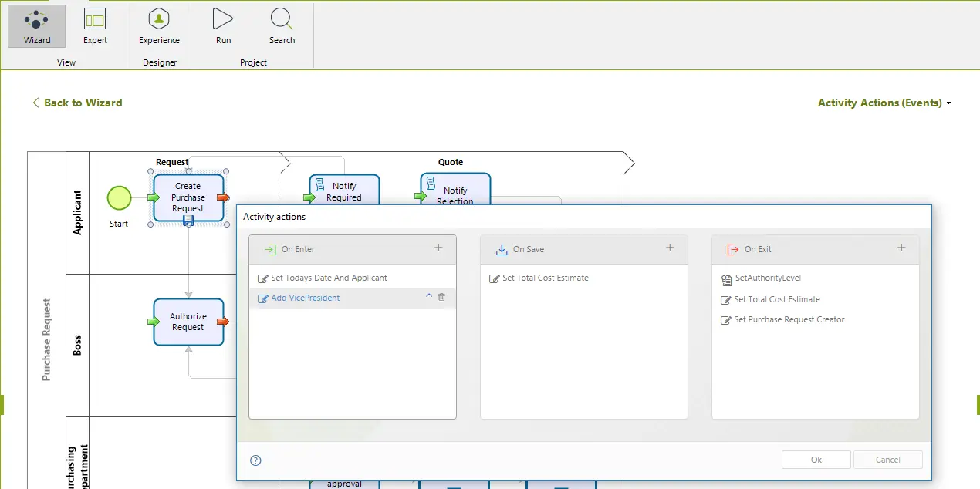
Task: Switch to Wizard view
Action: pyautogui.click(x=37, y=26)
